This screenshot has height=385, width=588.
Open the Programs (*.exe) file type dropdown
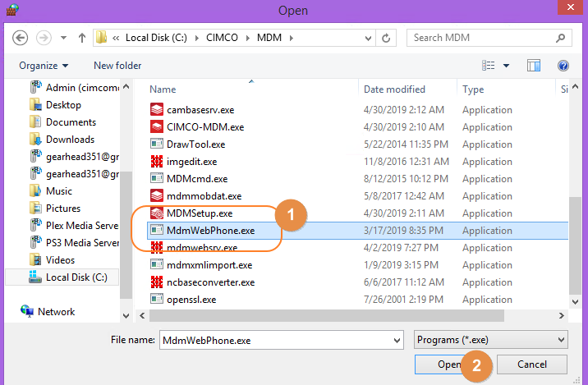click(x=491, y=340)
